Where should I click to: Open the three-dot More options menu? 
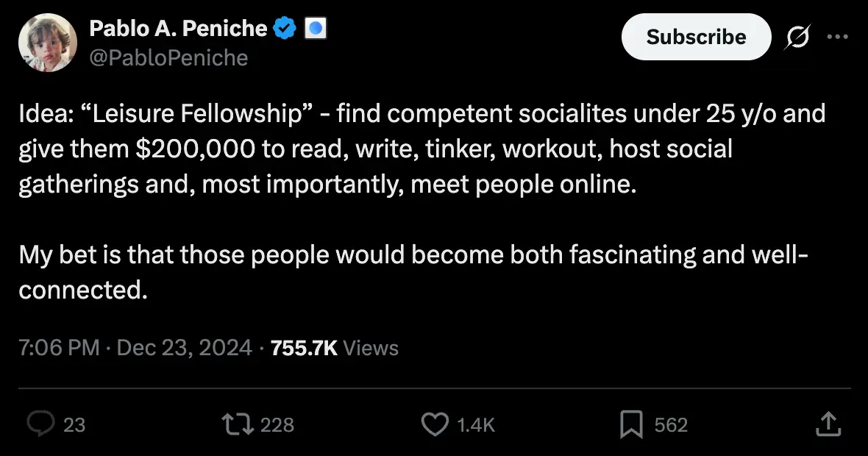pos(837,37)
